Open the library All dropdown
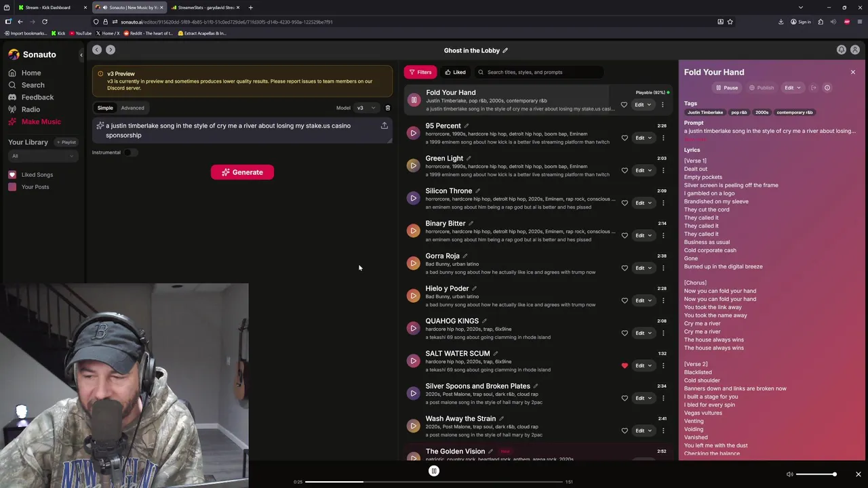This screenshot has height=488, width=868. coord(42,156)
